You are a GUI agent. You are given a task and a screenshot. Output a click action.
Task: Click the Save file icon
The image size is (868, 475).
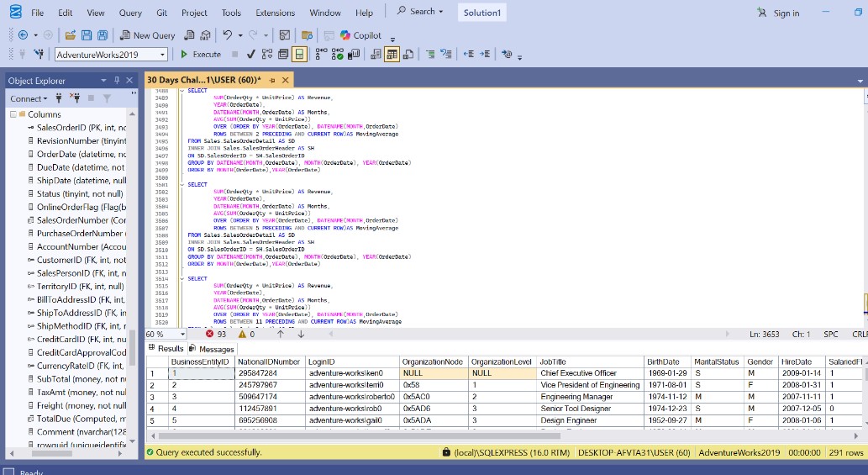pos(87,35)
